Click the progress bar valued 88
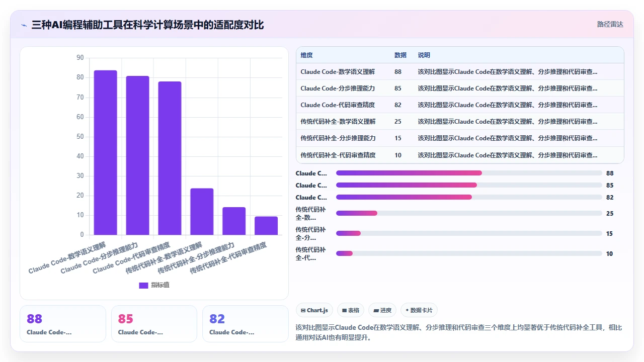 point(469,173)
